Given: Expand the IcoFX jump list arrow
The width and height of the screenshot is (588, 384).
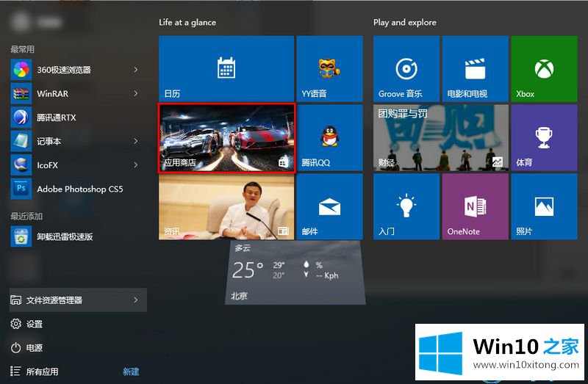Looking at the screenshot, I should tap(136, 165).
